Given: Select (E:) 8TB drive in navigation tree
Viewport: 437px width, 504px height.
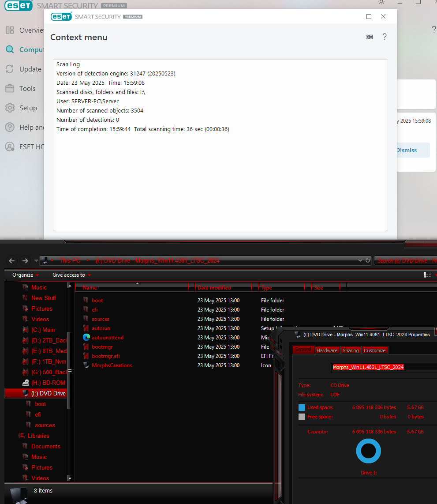Looking at the screenshot, I should click(44, 351).
